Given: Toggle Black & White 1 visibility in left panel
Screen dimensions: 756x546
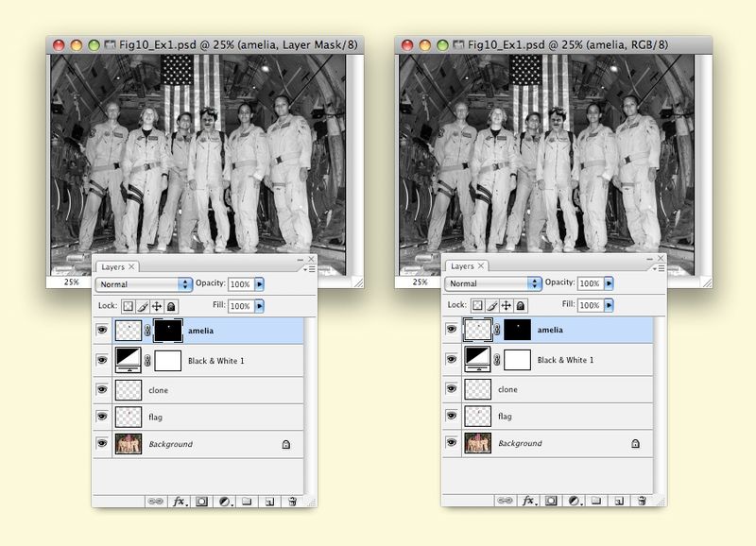Looking at the screenshot, I should (102, 360).
